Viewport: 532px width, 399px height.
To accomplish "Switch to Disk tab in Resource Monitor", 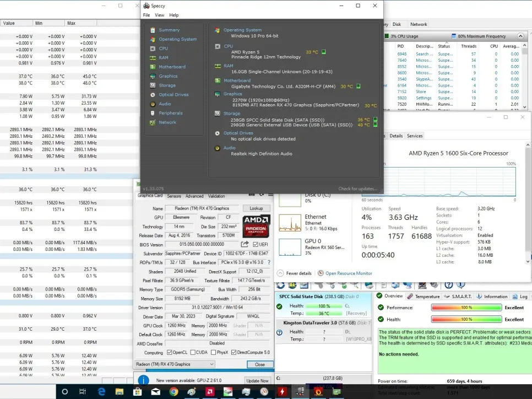I will coord(397,24).
